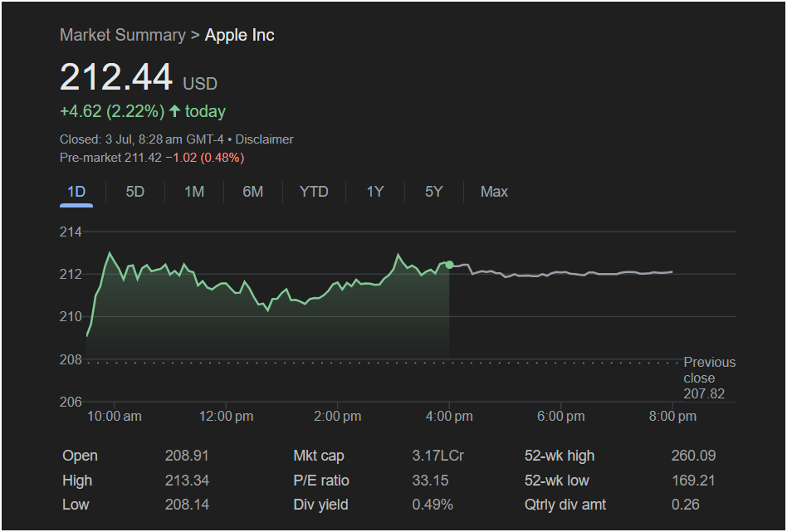
Task: Click the 12:00 pm axis label
Action: [x=227, y=416]
